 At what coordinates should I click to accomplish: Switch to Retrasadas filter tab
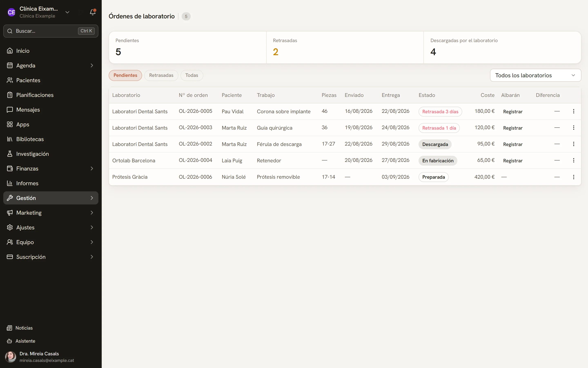161,75
